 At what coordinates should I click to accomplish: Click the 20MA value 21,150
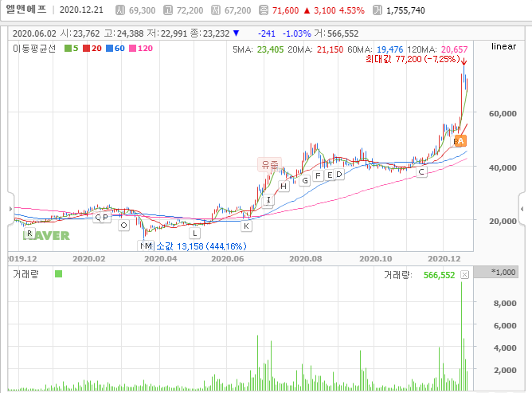pos(330,49)
